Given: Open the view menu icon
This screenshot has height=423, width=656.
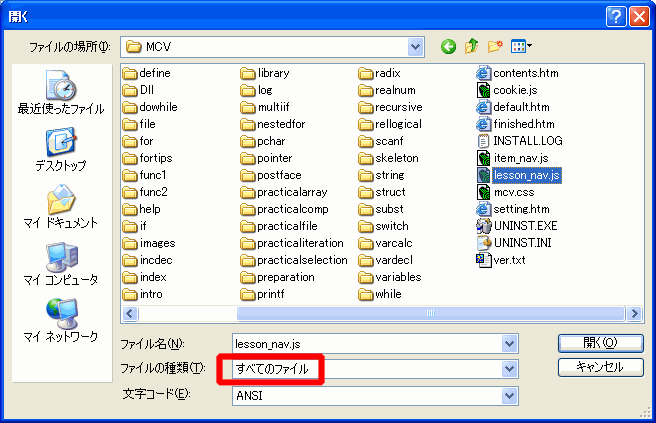Looking at the screenshot, I should [521, 46].
